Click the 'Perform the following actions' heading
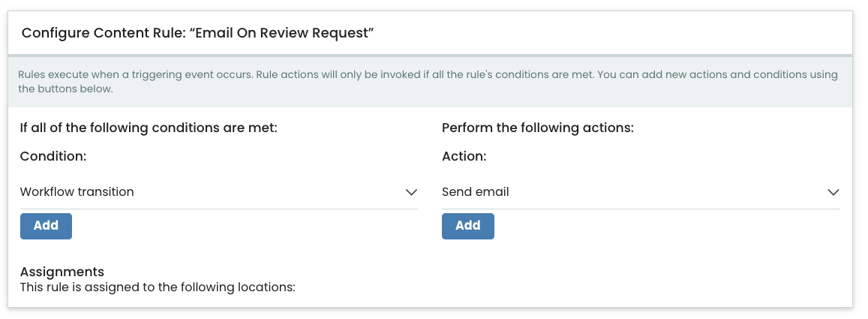Screen dimensions: 868x319 point(537,128)
